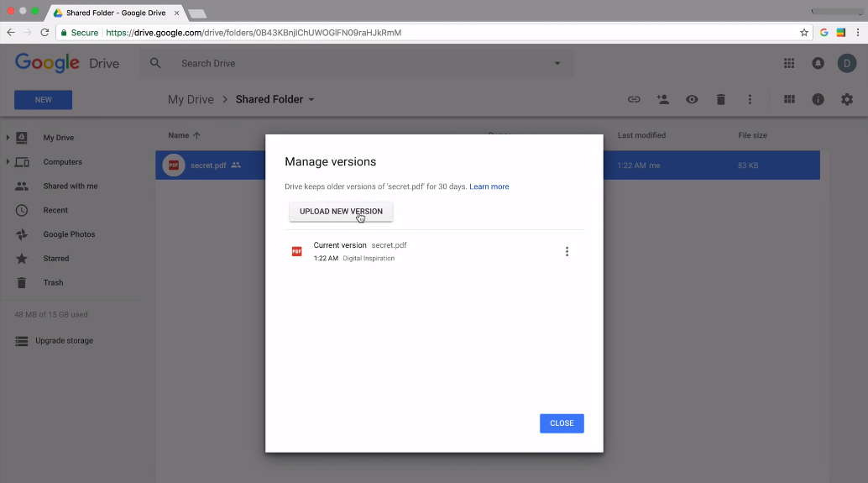The width and height of the screenshot is (868, 483).
Task: Click storage usage text 48 MB of 15 GB
Action: pyautogui.click(x=51, y=315)
